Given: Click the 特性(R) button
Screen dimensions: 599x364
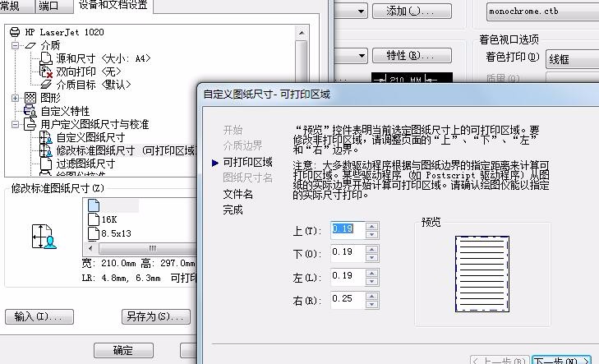Looking at the screenshot, I should click(412, 55).
